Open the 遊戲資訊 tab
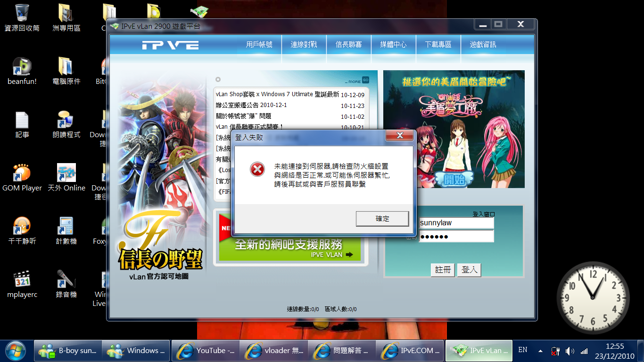This screenshot has width=644, height=362. pyautogui.click(x=483, y=45)
